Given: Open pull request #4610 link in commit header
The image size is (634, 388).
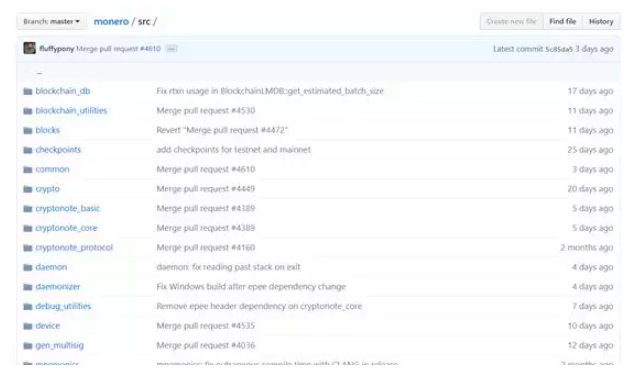Looking at the screenshot, I should [150, 49].
